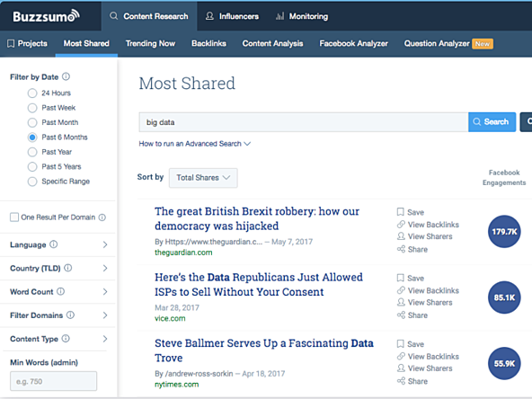
Task: Click the Share icon for Steve Ballmer article
Action: pyautogui.click(x=401, y=381)
